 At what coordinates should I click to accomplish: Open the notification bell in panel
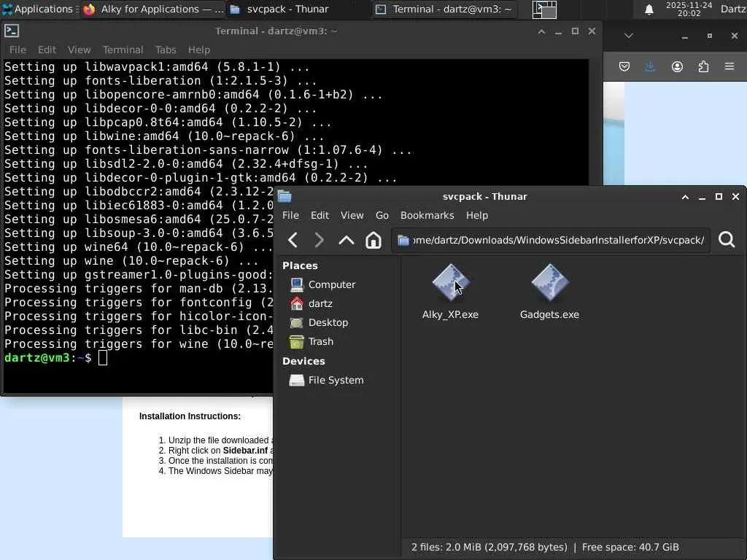tap(649, 9)
